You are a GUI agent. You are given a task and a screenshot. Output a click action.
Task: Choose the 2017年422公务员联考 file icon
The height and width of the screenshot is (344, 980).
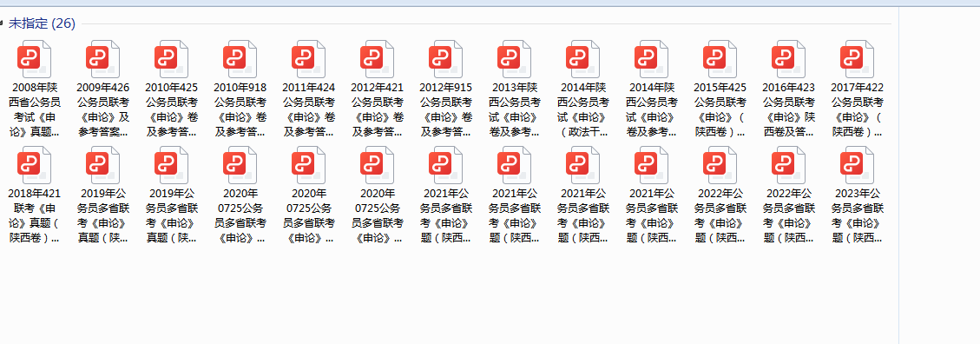click(858, 59)
